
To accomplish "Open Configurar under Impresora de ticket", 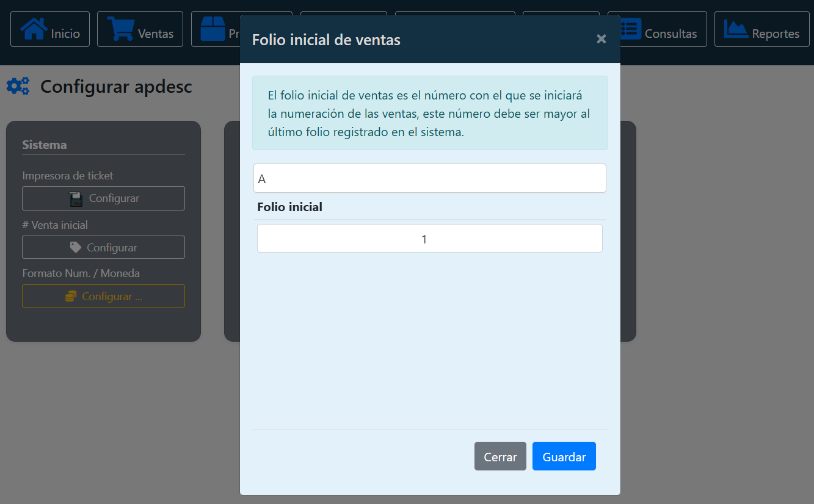I will (103, 198).
